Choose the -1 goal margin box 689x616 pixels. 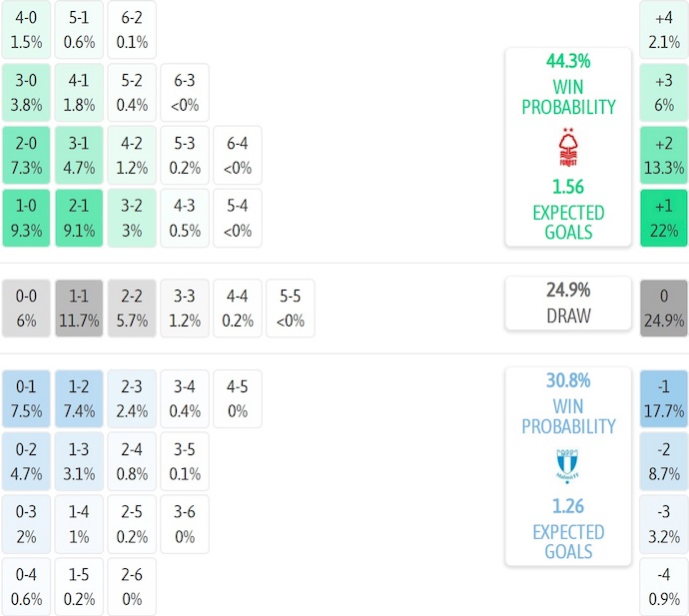664,398
